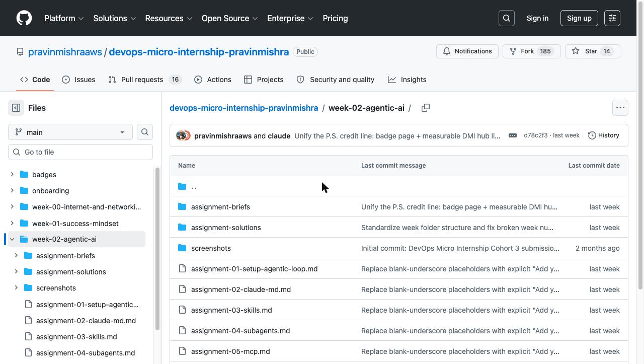View commit History
This screenshot has width=644, height=364.
point(604,135)
